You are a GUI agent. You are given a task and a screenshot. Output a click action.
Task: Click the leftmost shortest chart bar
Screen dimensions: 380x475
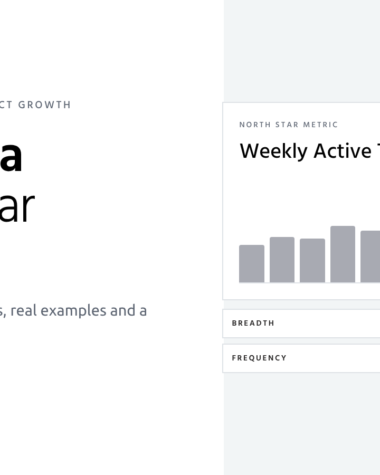252,264
